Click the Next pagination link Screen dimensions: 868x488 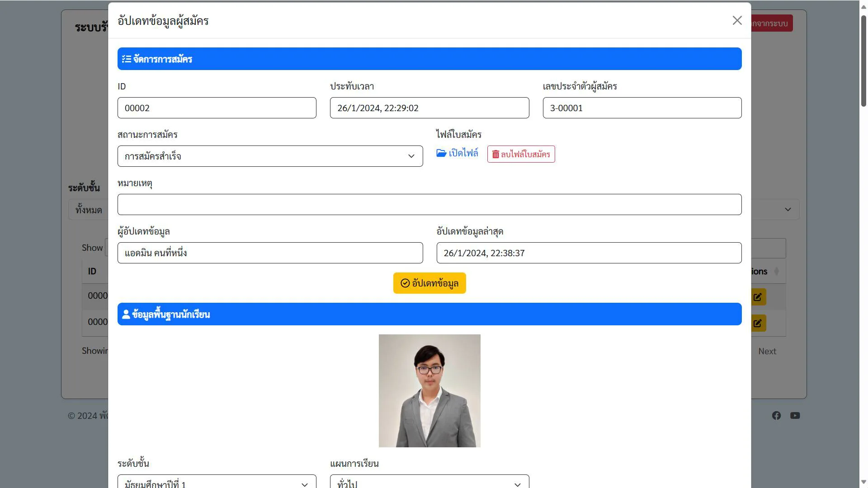[x=767, y=351]
